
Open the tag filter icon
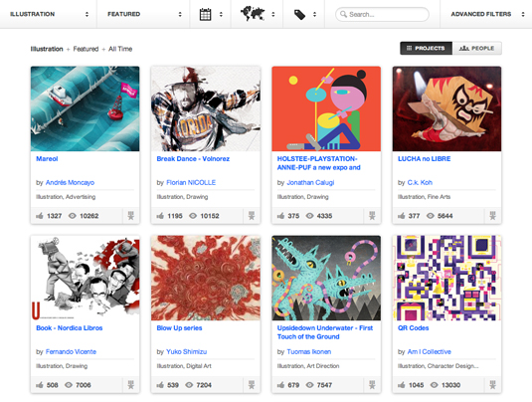click(299, 15)
